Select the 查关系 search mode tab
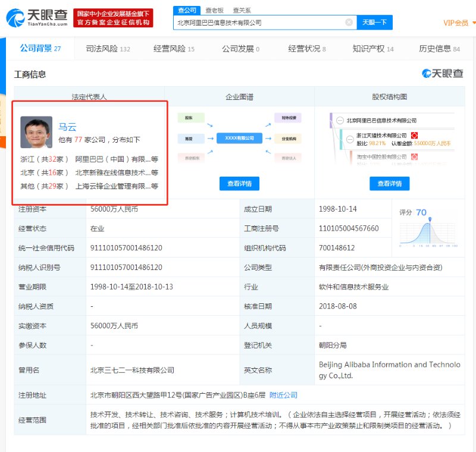The height and width of the screenshot is (452, 476). tap(242, 10)
